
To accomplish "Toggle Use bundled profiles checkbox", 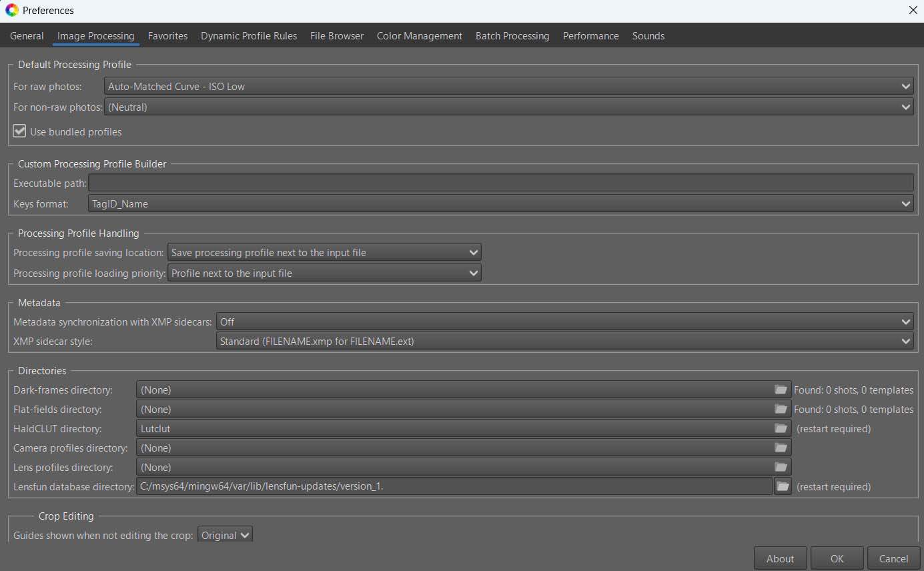I will pos(20,131).
